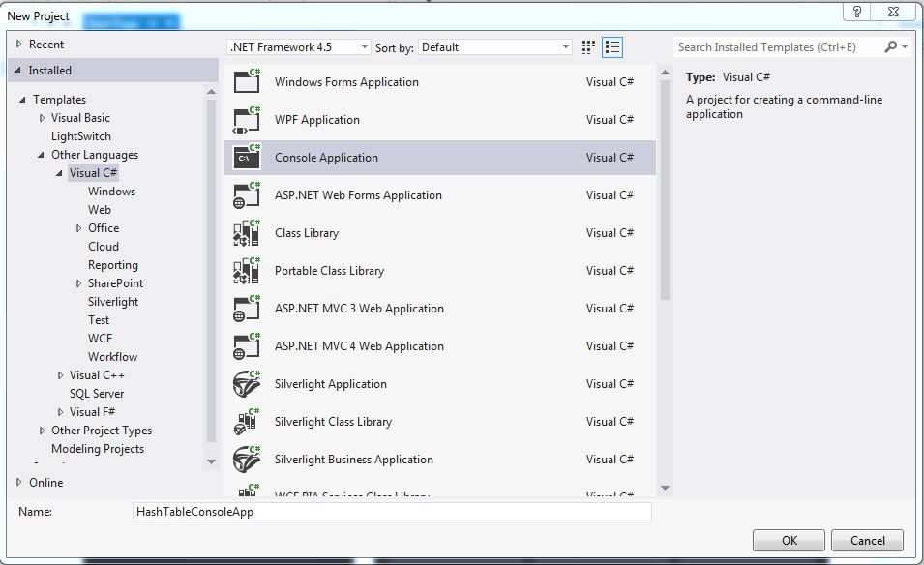Click the ASP.NET MVC 3 Web Application icon
This screenshot has width=924, height=565.
click(247, 308)
